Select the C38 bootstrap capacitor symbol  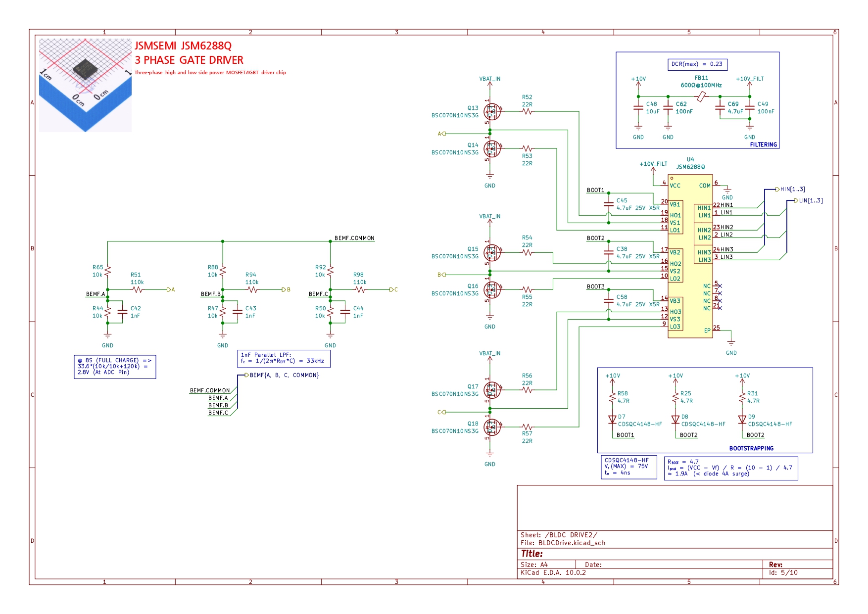coord(609,252)
